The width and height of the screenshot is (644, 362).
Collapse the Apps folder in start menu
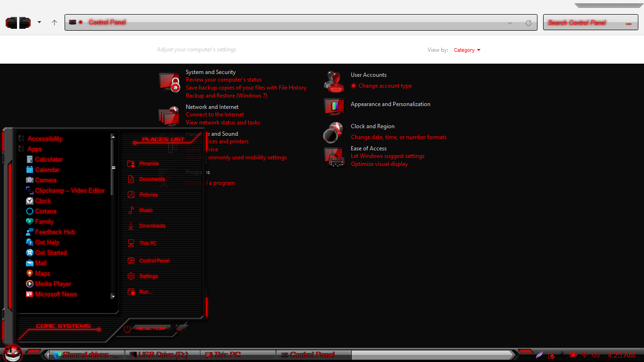click(x=30, y=149)
